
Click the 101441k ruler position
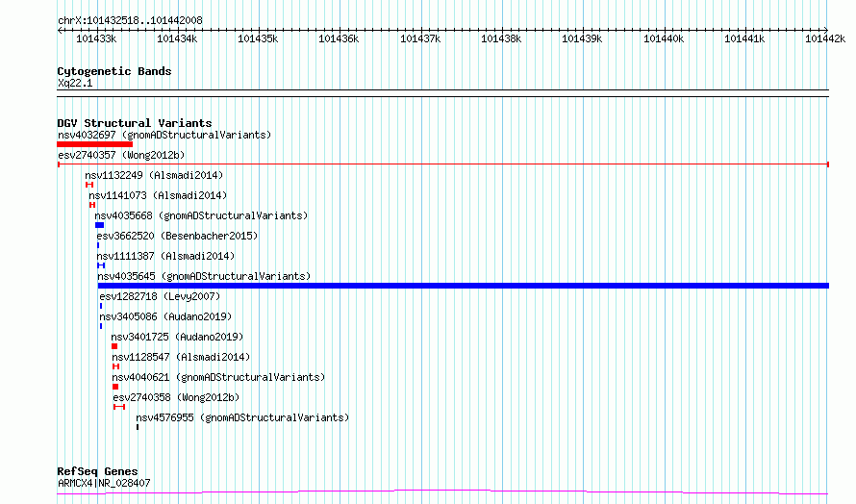tap(744, 38)
